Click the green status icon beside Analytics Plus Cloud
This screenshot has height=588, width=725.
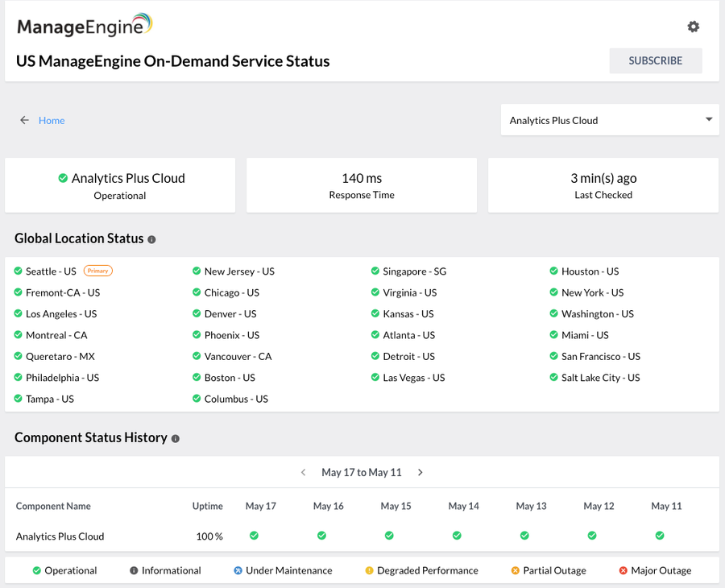(63, 178)
